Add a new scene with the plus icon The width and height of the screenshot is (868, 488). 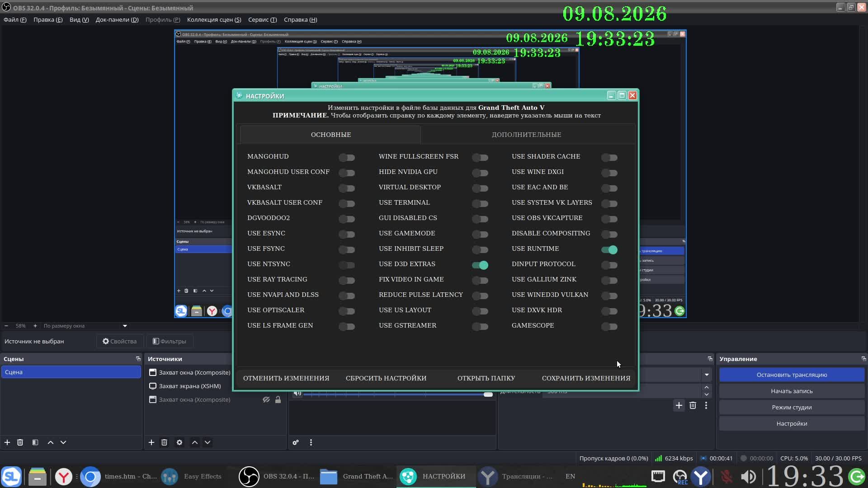point(7,442)
